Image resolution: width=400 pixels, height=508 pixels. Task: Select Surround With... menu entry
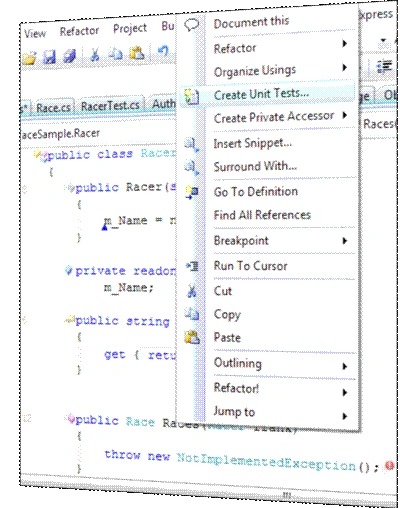255,166
